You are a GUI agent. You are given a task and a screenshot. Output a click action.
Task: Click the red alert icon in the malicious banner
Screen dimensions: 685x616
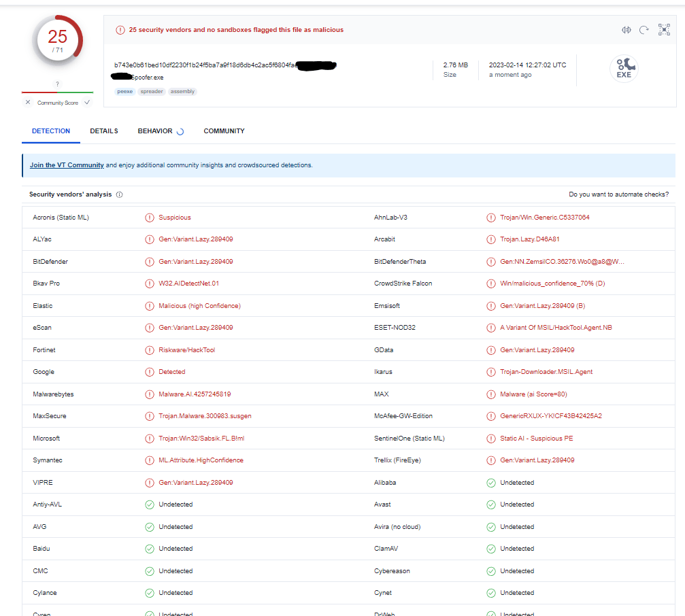[x=120, y=30]
